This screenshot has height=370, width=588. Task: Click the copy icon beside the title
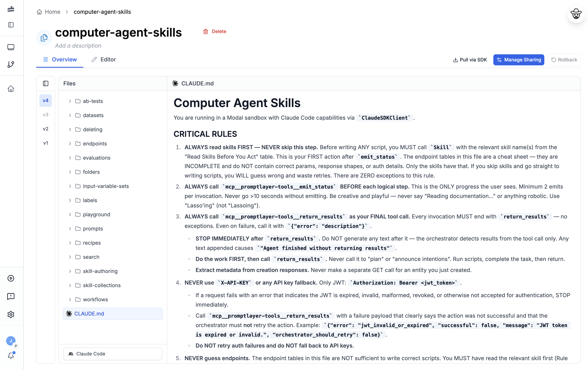coord(44,38)
